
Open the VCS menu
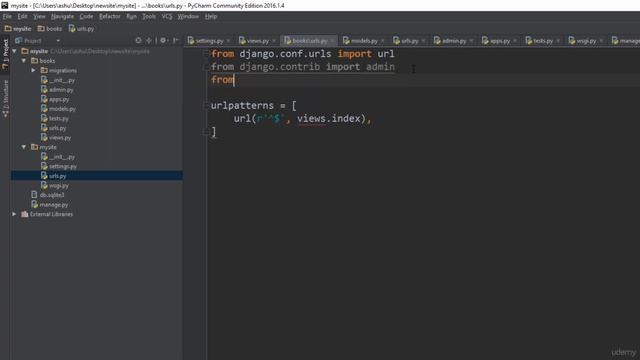167,16
